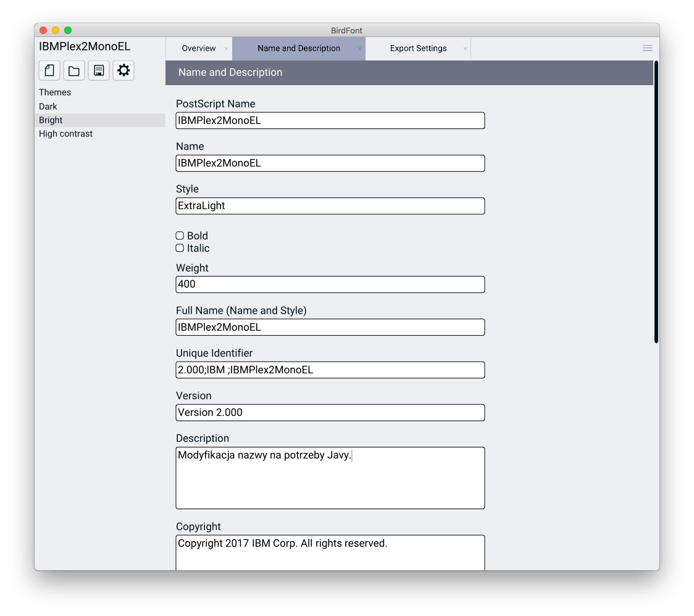
Task: Switch to the Overview tab
Action: coord(198,48)
